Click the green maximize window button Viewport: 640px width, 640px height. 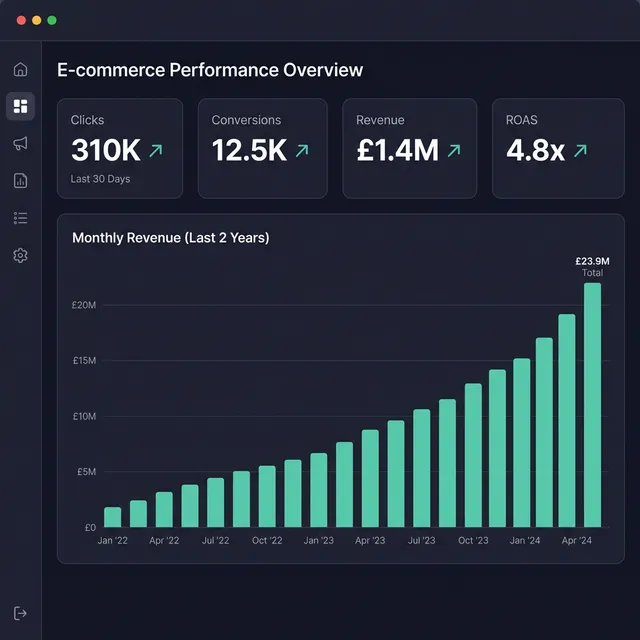(52, 20)
